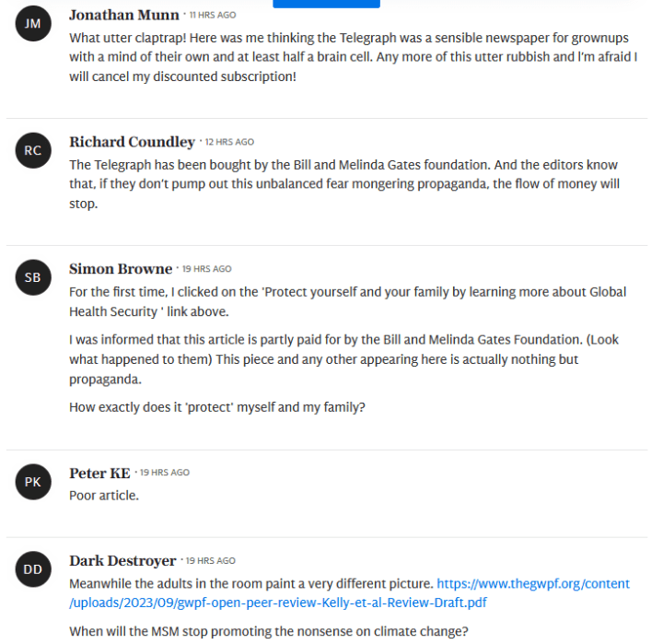Open Jonathan Munn's commenter profile name
The width and height of the screenshot is (663, 644).
point(124,15)
